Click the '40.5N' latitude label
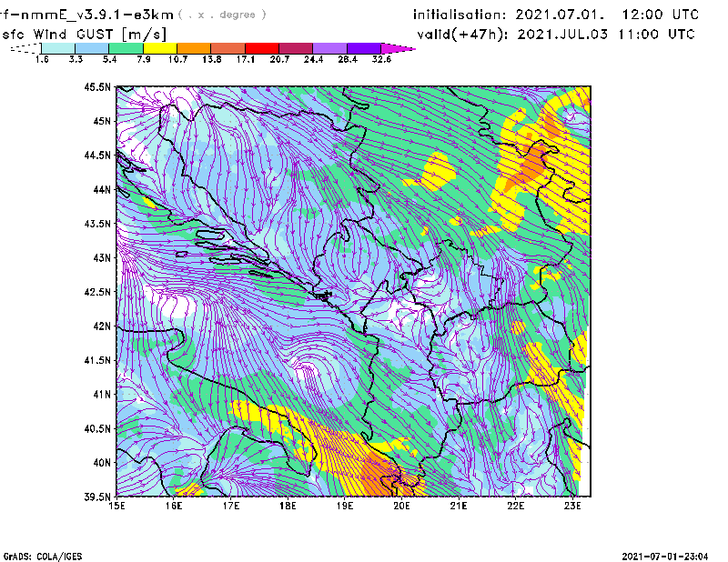Viewport: 728px width, 562px height. coord(97,428)
